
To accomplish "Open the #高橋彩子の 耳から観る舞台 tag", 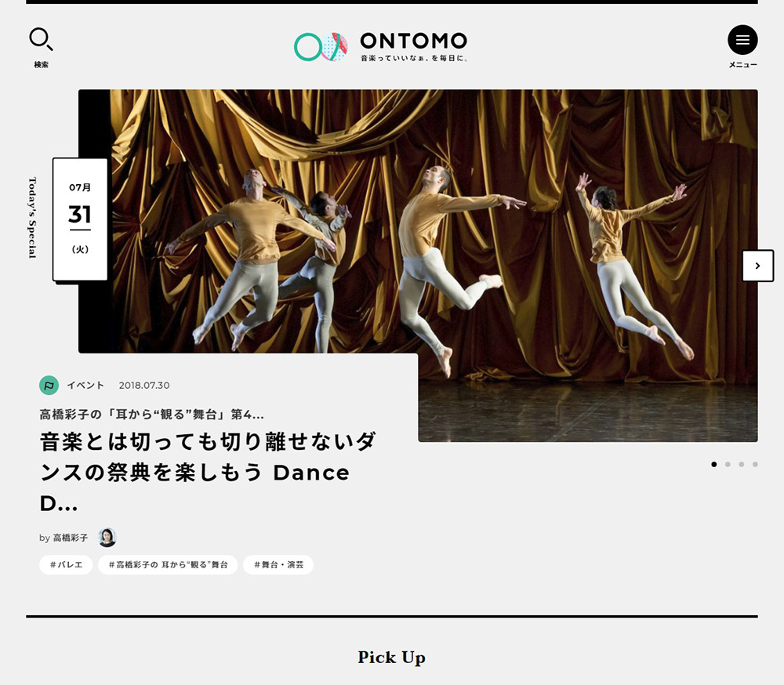I will click(169, 564).
